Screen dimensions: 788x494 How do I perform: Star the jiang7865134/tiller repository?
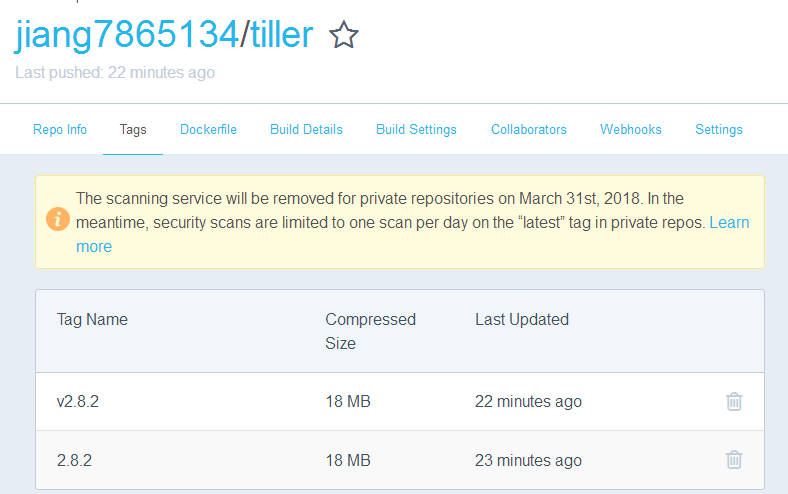[x=344, y=36]
